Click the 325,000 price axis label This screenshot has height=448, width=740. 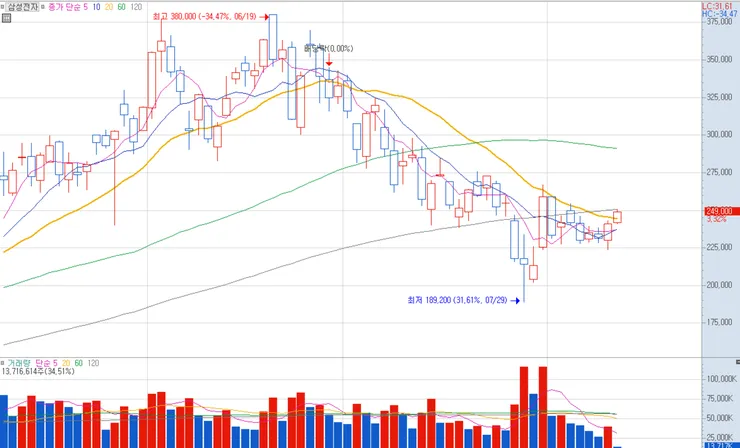(719, 97)
